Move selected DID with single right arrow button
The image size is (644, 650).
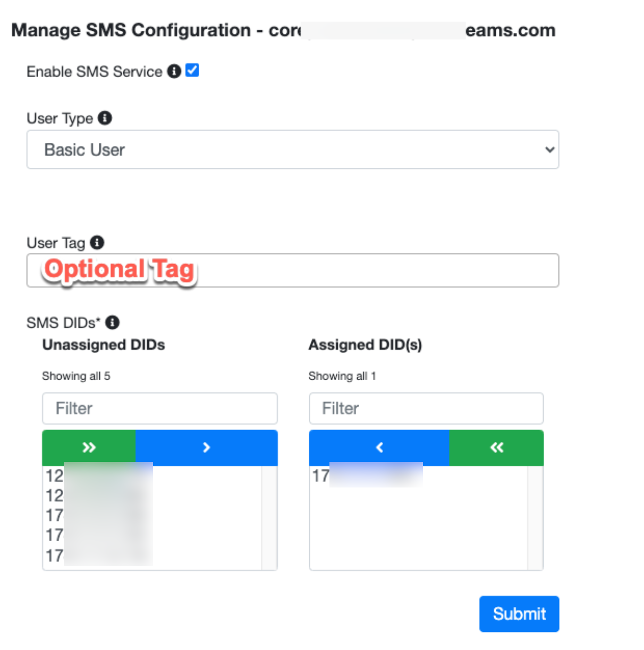point(206,448)
